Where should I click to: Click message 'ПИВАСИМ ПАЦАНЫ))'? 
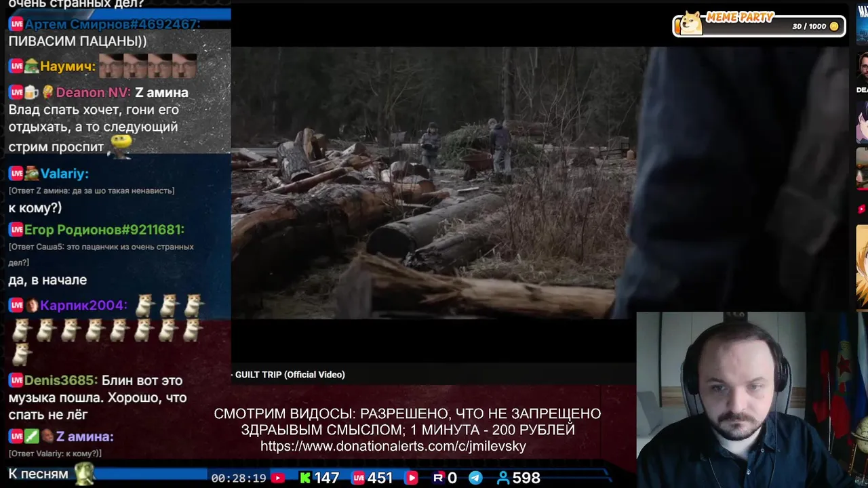77,41
